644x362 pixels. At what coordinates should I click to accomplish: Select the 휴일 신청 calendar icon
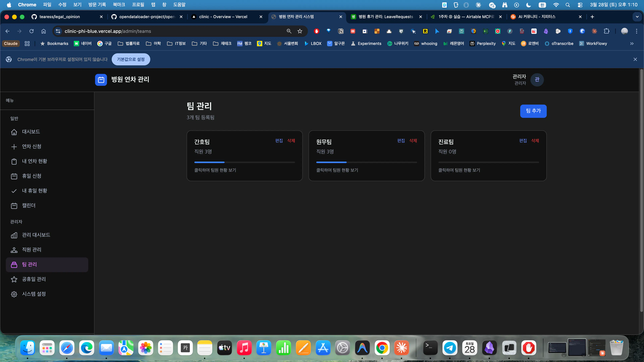click(14, 176)
